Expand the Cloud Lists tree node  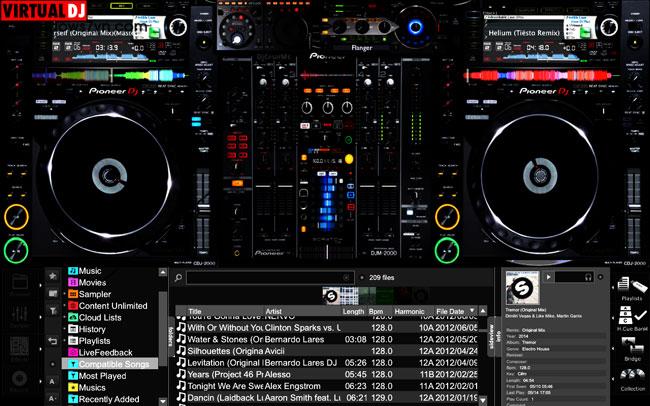click(x=65, y=317)
